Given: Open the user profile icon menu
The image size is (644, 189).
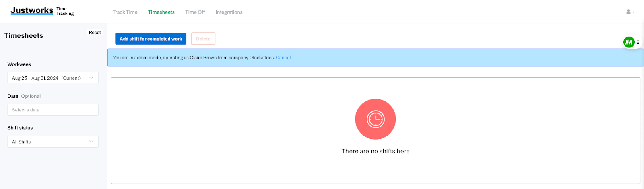Looking at the screenshot, I should point(628,12).
